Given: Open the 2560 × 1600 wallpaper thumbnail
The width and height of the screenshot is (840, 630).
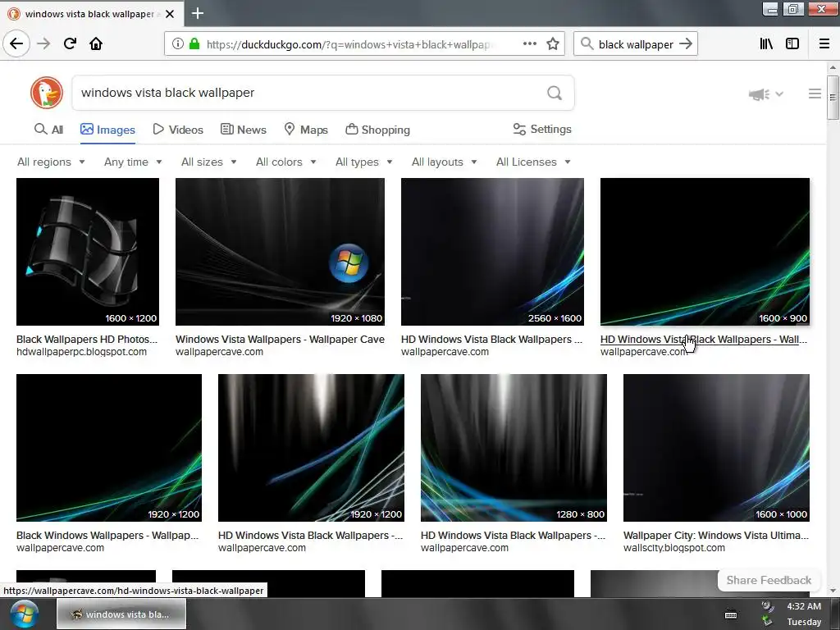Looking at the screenshot, I should click(492, 252).
